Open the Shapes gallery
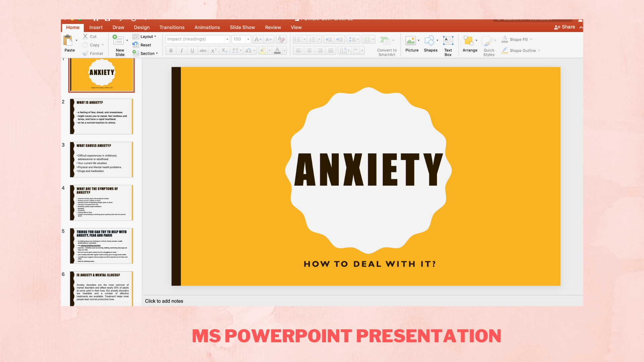Screen dimensions: 644x362 (x=429, y=41)
